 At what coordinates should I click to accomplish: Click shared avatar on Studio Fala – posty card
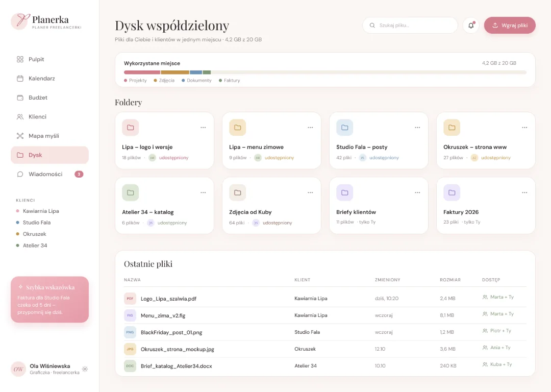[x=363, y=158]
